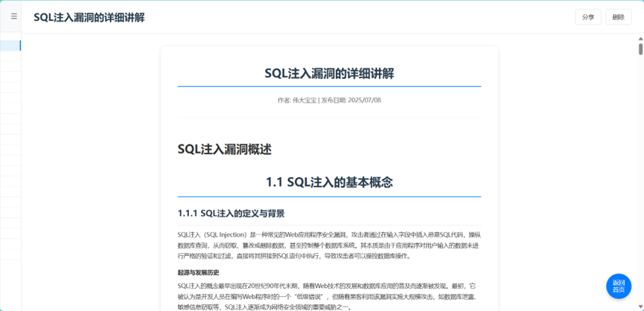
Task: Click the paragraph starting SQL注入（SQL Injection）
Action: [329, 246]
